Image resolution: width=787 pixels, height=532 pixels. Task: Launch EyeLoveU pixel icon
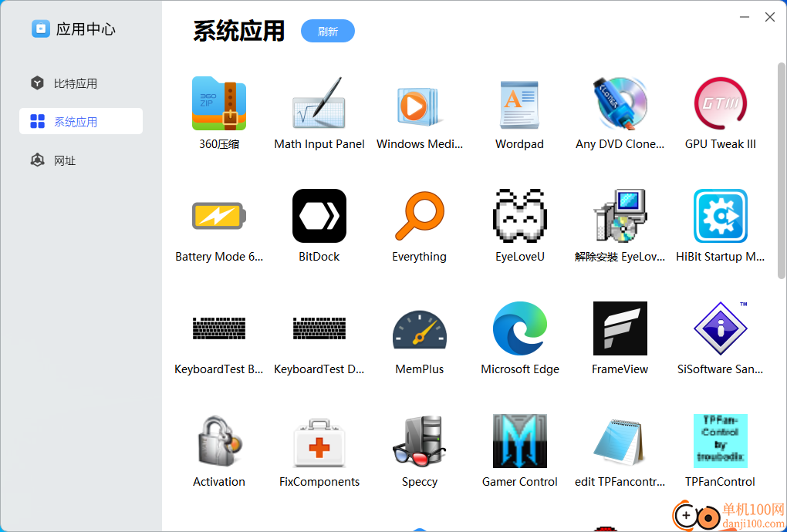tap(519, 216)
